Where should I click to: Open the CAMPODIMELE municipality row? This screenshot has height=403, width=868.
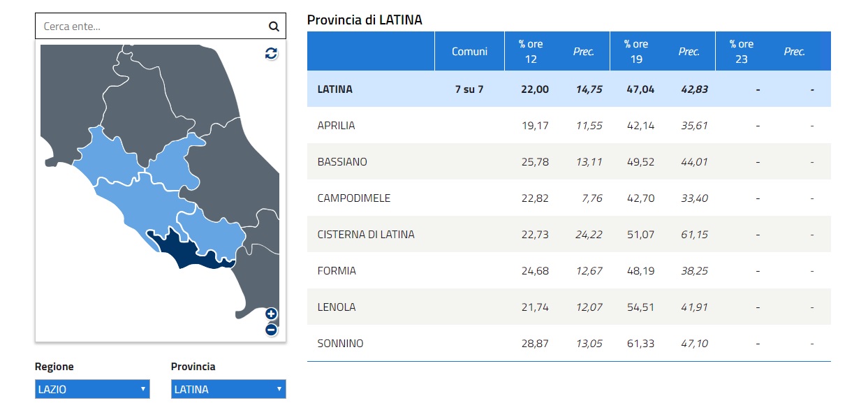point(353,198)
